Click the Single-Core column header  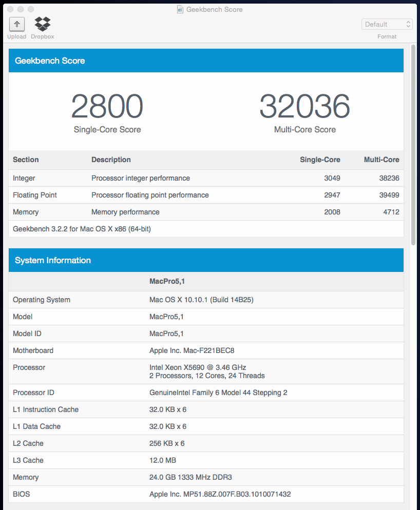(320, 160)
